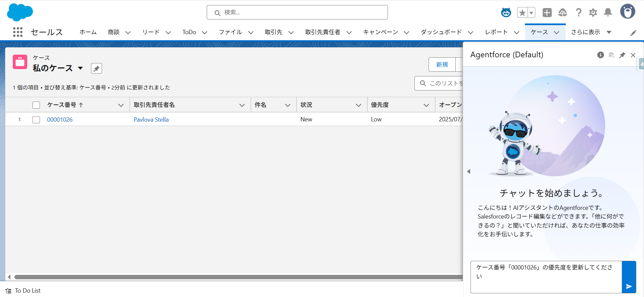644x297 pixels.
Task: Open the さらに表示 overflow menu
Action: (x=591, y=32)
